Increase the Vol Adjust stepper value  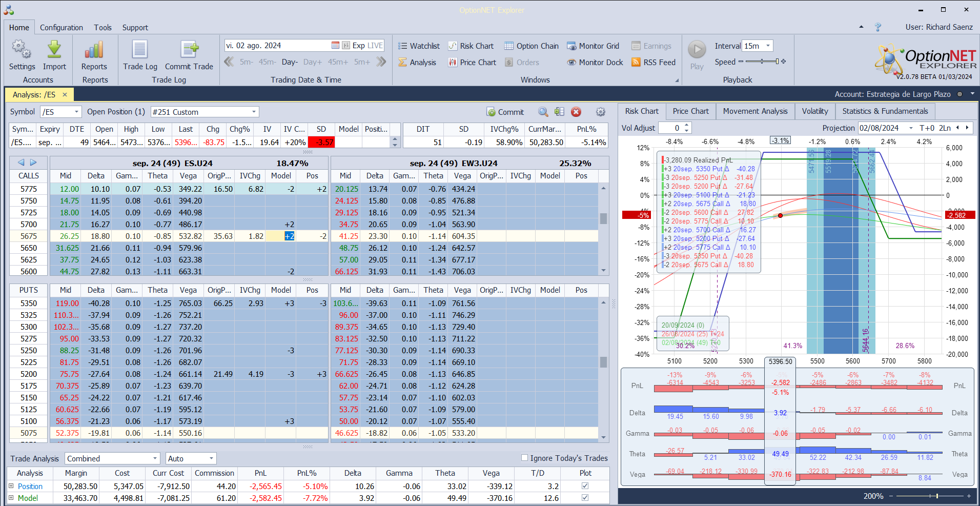click(x=687, y=125)
